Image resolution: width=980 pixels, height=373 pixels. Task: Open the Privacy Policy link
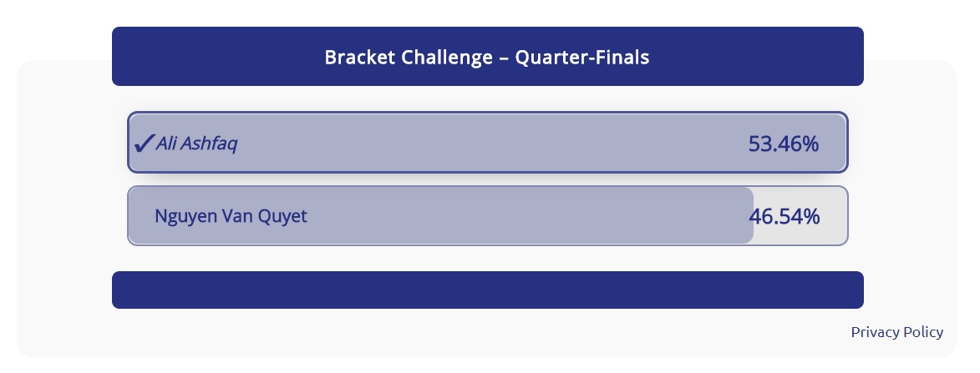pyautogui.click(x=896, y=332)
